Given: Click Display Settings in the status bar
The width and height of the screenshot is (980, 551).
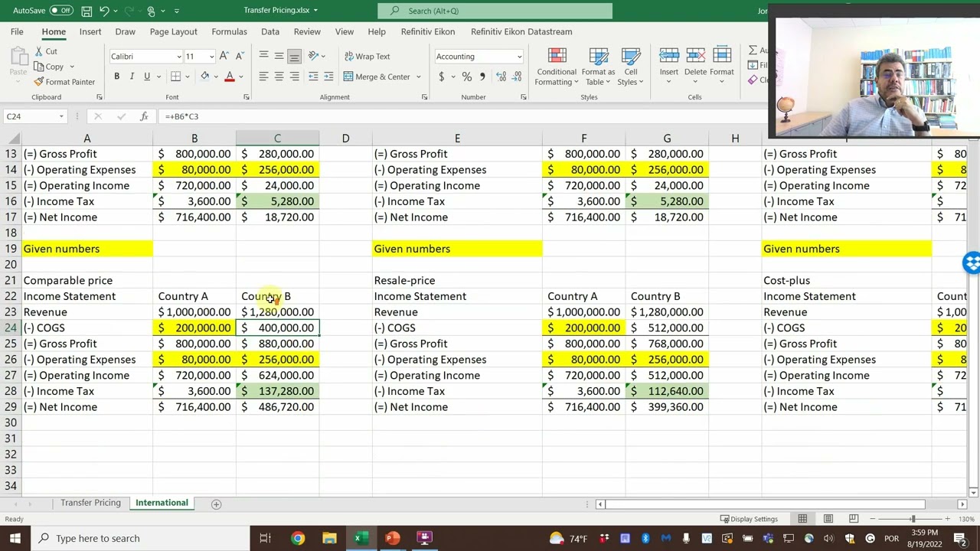Looking at the screenshot, I should click(748, 519).
